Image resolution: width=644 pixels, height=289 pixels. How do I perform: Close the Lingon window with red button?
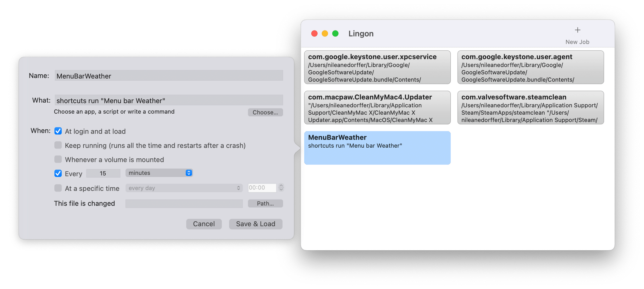click(x=314, y=33)
